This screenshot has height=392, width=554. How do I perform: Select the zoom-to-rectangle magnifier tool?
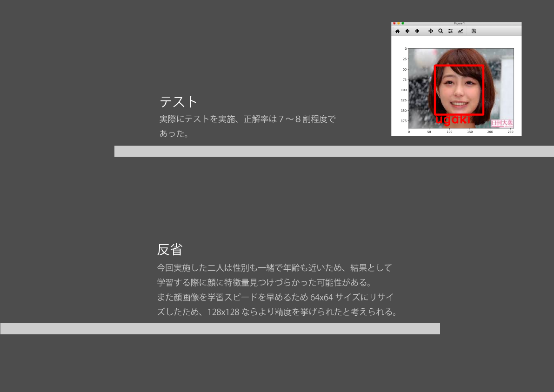coord(441,31)
